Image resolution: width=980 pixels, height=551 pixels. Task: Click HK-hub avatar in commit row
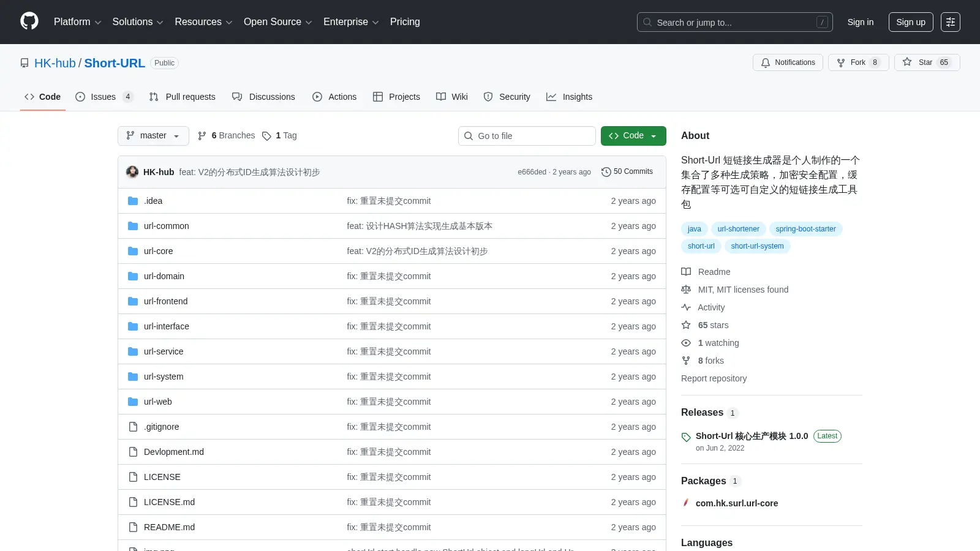pyautogui.click(x=132, y=172)
